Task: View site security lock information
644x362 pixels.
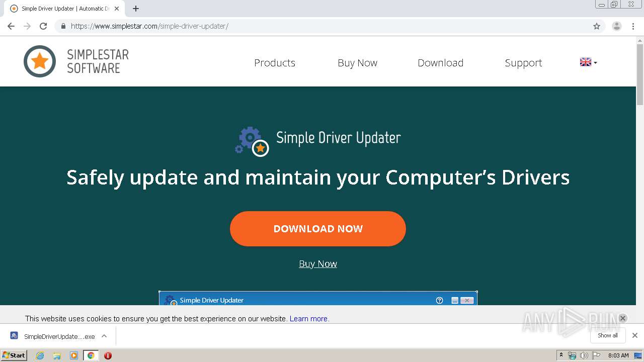Action: (63, 26)
